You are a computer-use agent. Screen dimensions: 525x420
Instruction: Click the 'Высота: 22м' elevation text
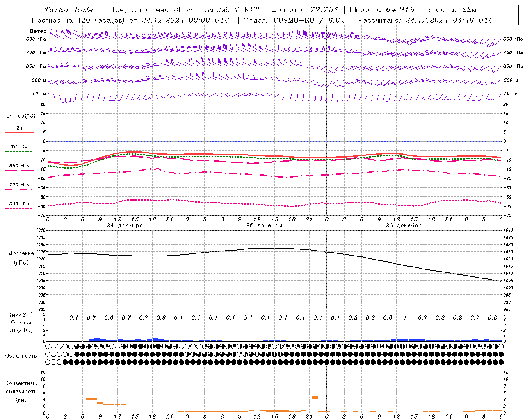451,10
